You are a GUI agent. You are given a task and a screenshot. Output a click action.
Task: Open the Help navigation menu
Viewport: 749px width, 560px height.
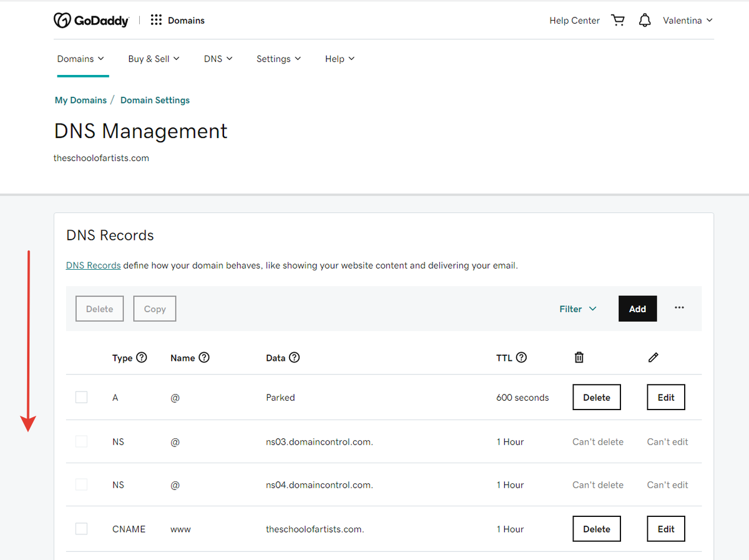point(340,59)
